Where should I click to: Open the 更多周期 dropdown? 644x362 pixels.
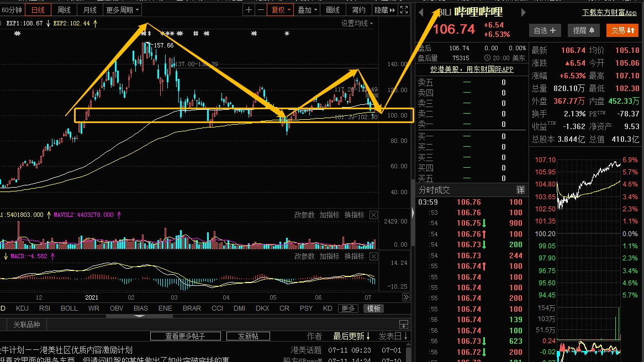[x=123, y=10]
